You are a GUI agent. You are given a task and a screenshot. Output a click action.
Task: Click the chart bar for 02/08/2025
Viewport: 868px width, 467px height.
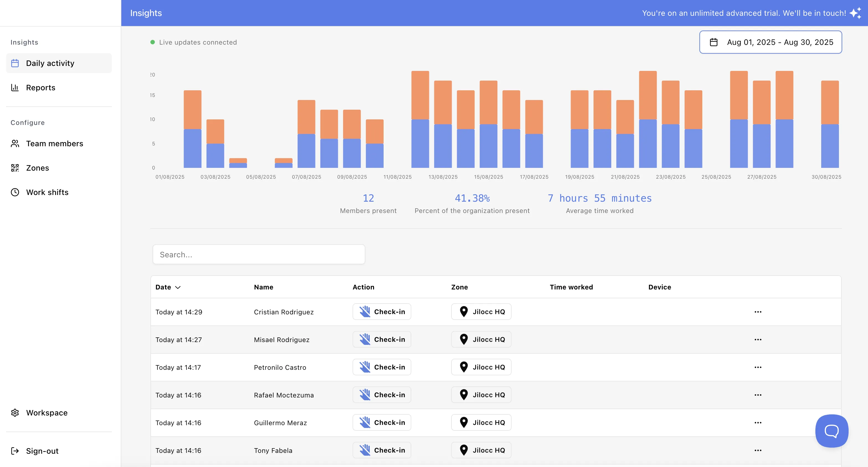pos(192,129)
